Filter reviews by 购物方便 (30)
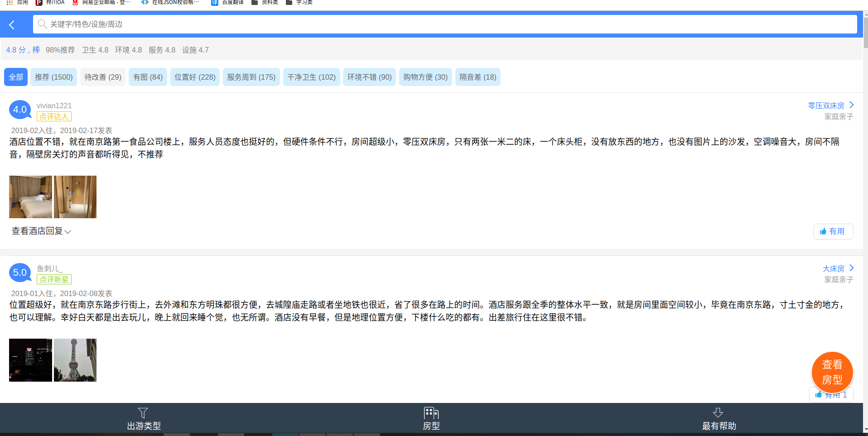This screenshot has width=868, height=436. [x=425, y=77]
